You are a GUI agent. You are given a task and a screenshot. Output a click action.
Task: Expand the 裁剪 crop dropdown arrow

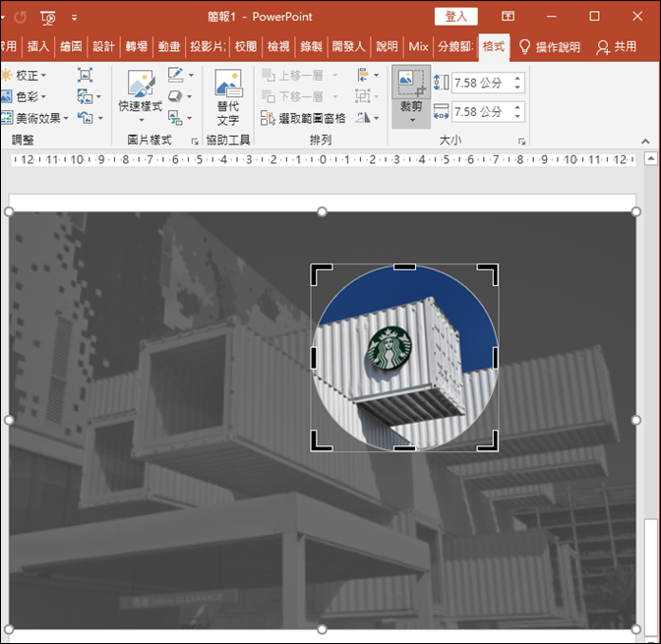[x=412, y=120]
